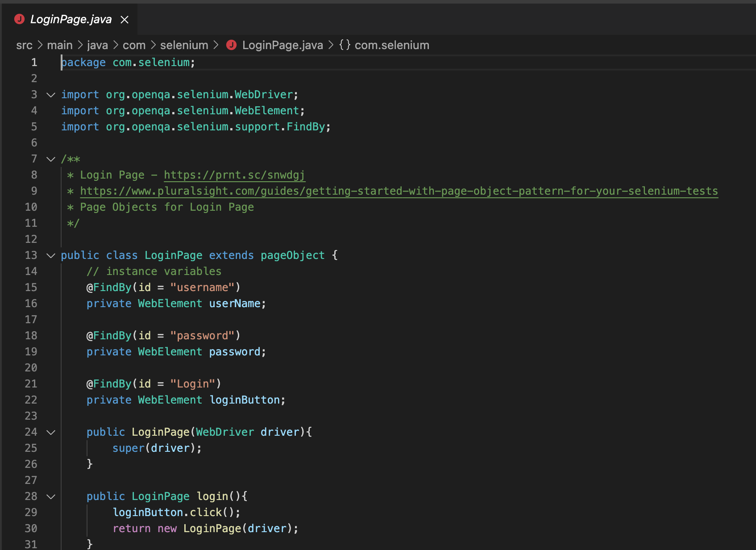Open the com.selenium namespace breadcrumb

pos(392,45)
